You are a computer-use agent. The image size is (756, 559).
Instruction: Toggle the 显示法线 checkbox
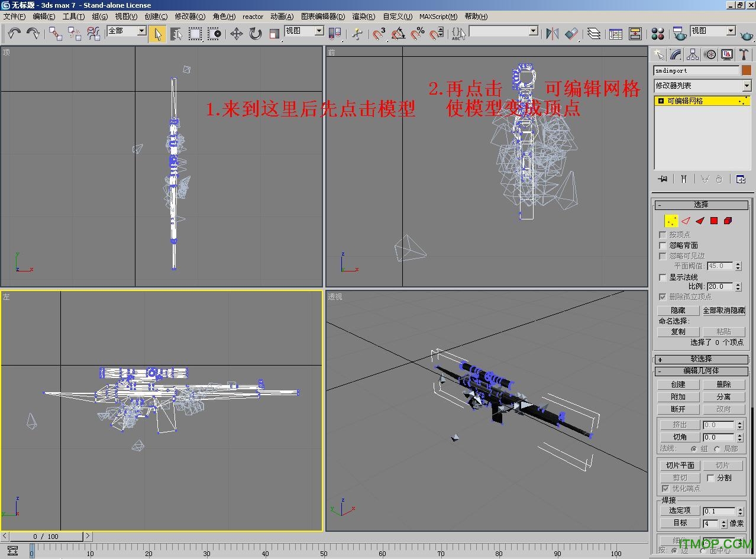click(x=663, y=277)
